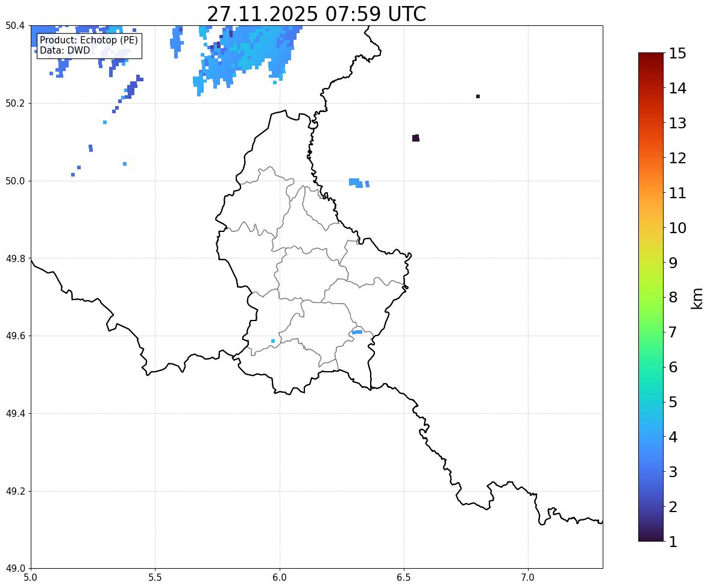Click the colorbar tick label 10

(677, 228)
